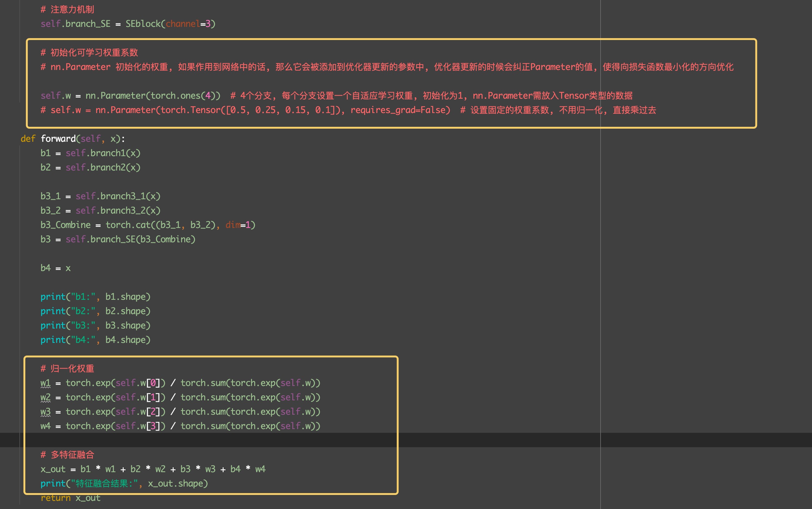Click the line print("b3:", b3.shape)
The width and height of the screenshot is (812, 509).
point(95,325)
